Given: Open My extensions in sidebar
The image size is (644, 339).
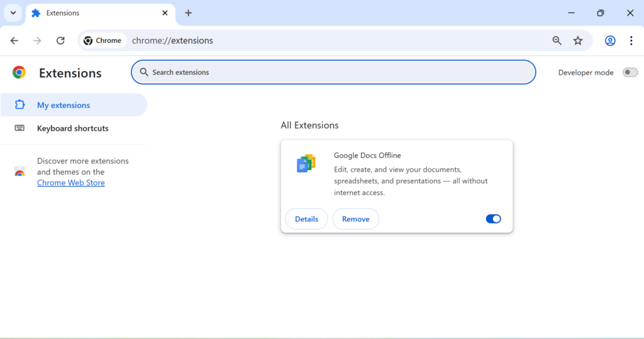Looking at the screenshot, I should pos(74,105).
